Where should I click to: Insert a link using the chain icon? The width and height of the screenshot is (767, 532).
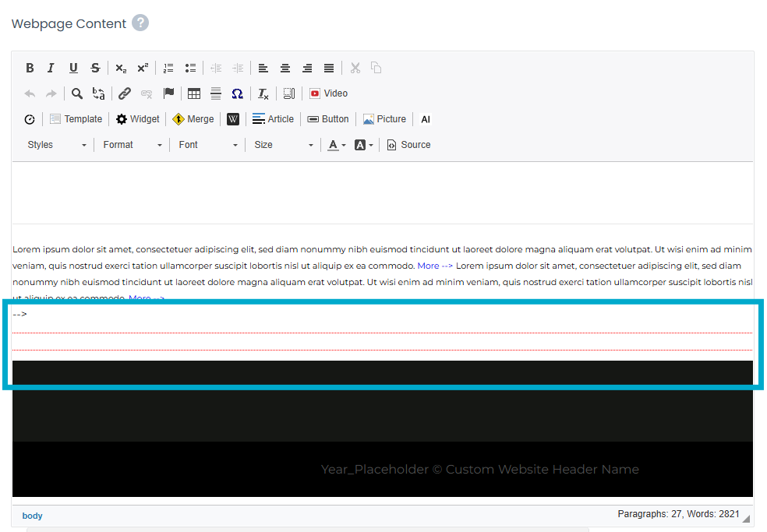[x=125, y=93]
